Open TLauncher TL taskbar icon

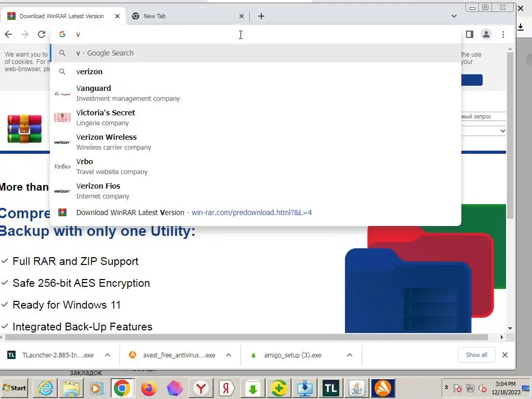click(331, 388)
